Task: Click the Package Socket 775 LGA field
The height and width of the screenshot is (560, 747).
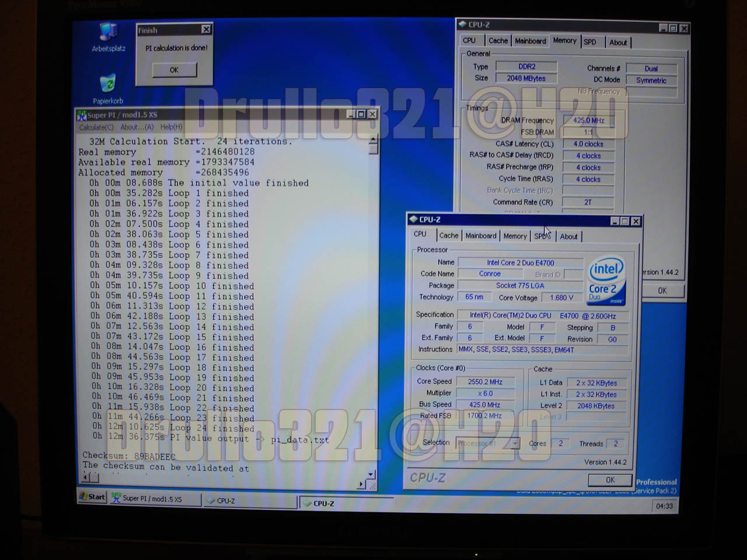Action: coord(521,286)
